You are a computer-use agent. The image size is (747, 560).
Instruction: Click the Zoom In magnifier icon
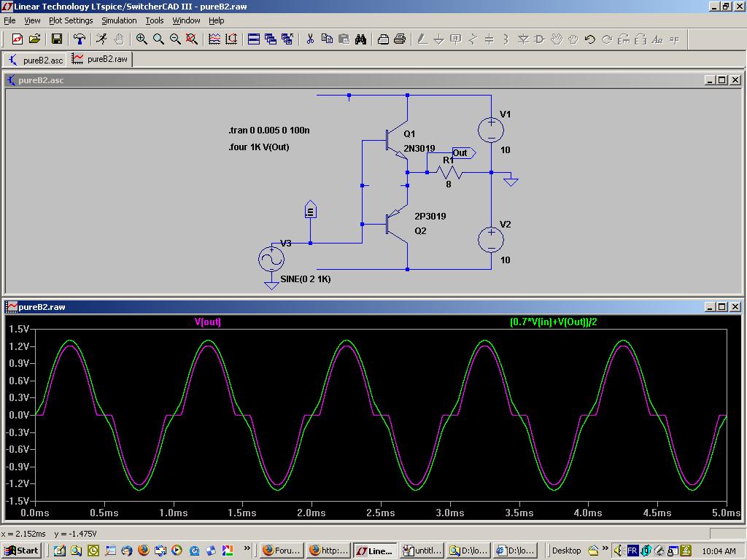pyautogui.click(x=142, y=39)
